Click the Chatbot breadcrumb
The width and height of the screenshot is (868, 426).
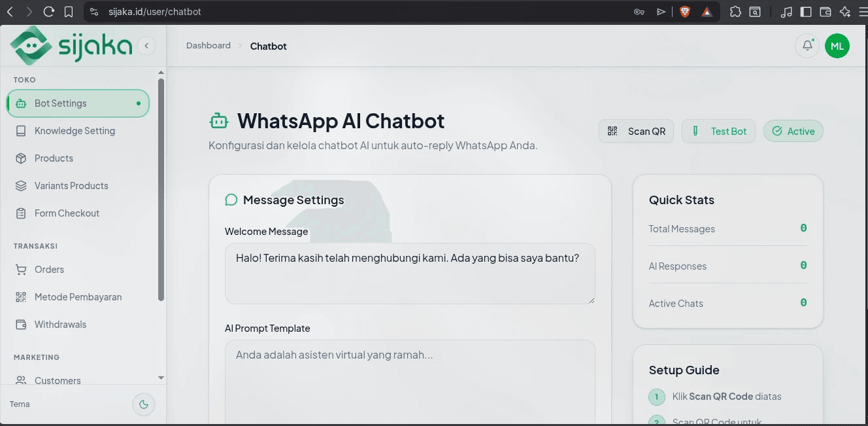click(x=269, y=46)
